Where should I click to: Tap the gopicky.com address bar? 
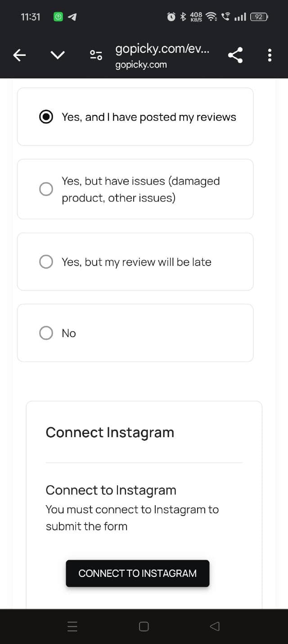[x=162, y=55]
